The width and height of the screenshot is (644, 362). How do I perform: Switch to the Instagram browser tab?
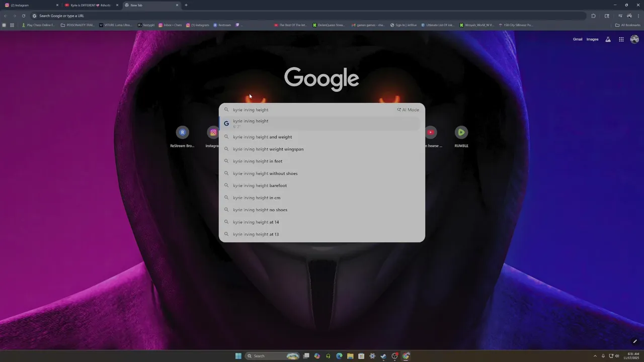point(30,5)
